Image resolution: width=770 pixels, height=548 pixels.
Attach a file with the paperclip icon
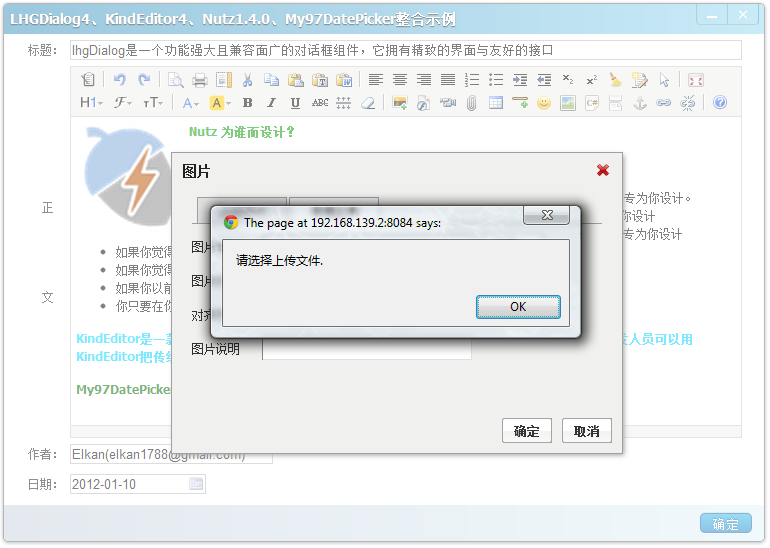(472, 103)
